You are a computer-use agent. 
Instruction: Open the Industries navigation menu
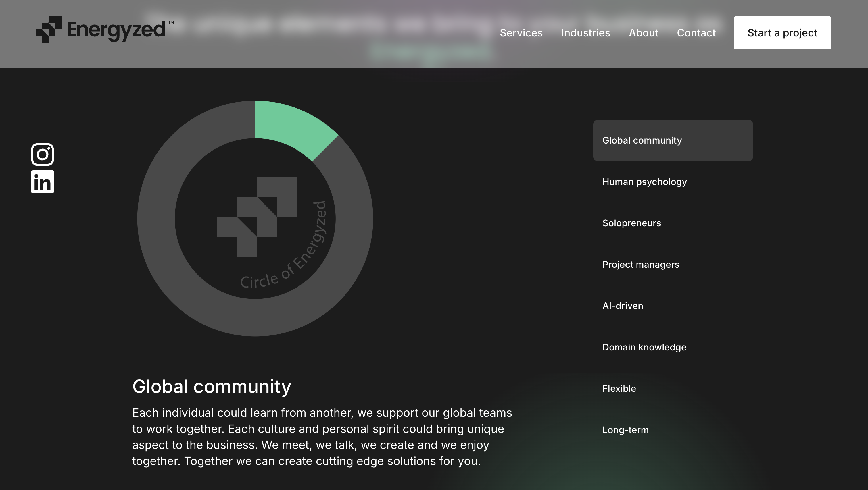coord(585,33)
